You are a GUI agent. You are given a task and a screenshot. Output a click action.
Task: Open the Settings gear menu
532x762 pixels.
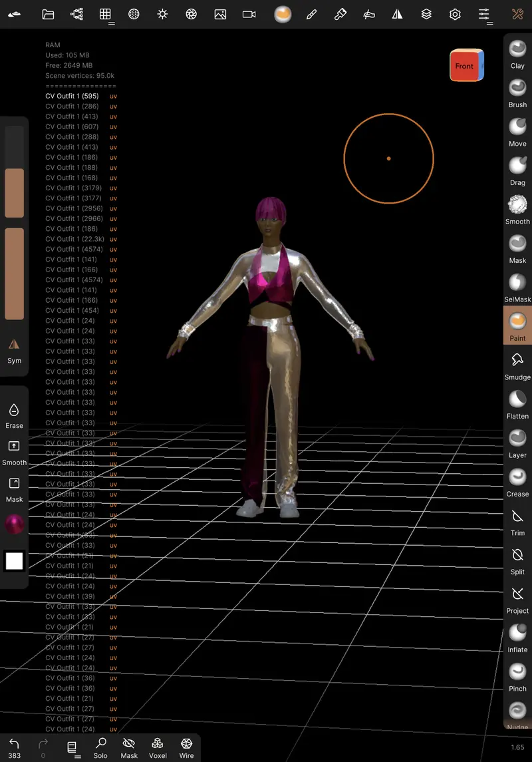click(x=455, y=14)
